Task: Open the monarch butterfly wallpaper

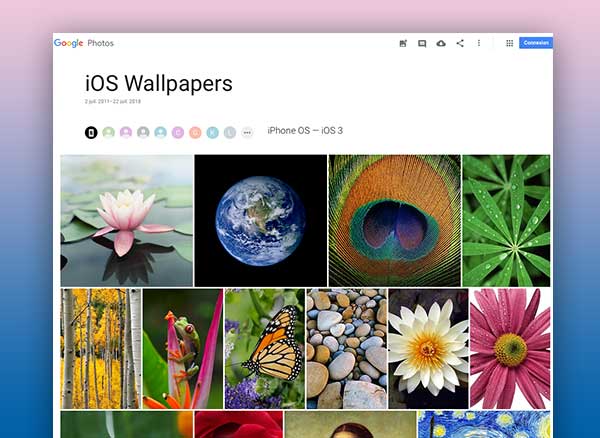Action: tap(265, 348)
